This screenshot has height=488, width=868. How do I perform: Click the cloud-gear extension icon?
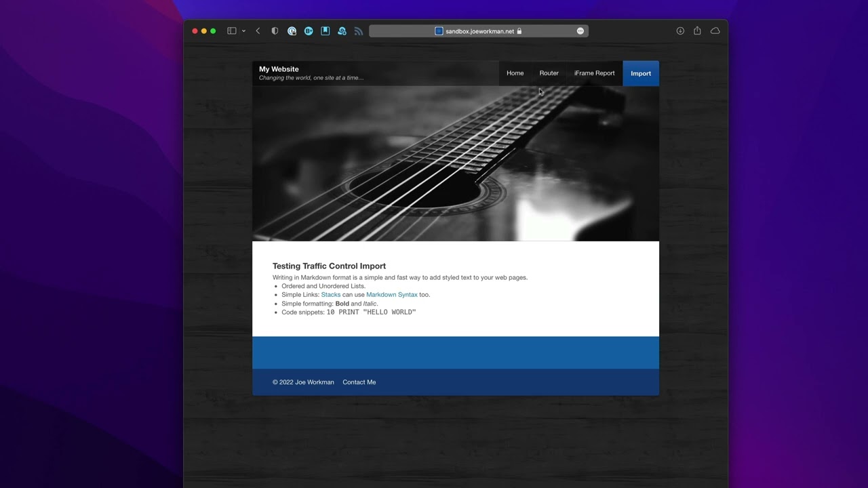coord(342,31)
